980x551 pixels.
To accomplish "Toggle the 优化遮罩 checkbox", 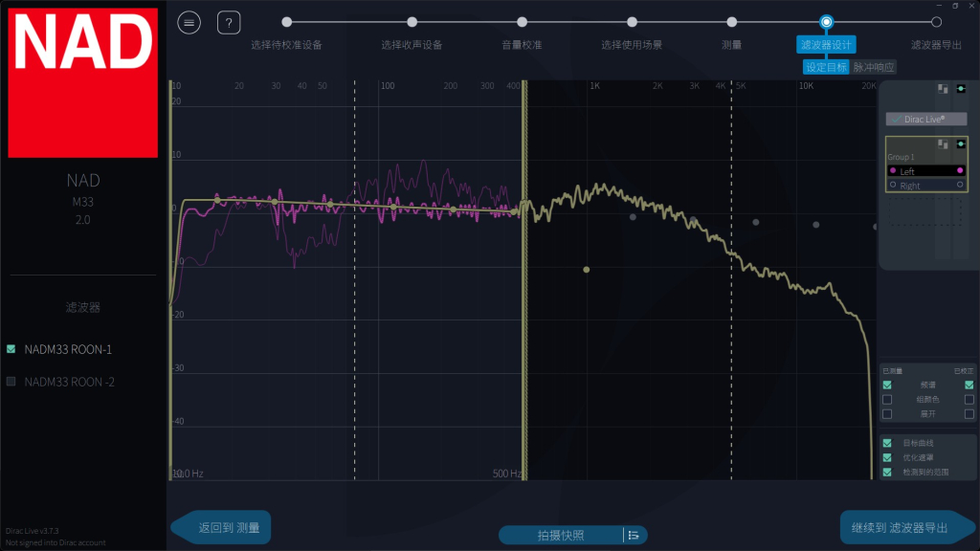I will click(x=887, y=458).
